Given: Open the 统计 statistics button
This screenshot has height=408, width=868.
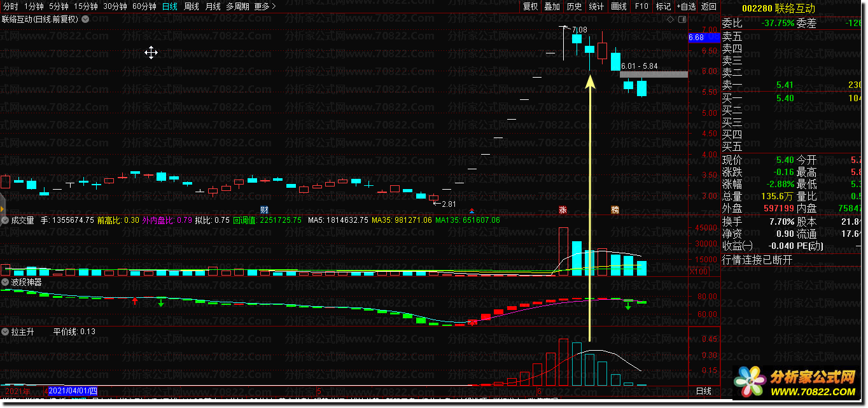Looking at the screenshot, I should (597, 6).
